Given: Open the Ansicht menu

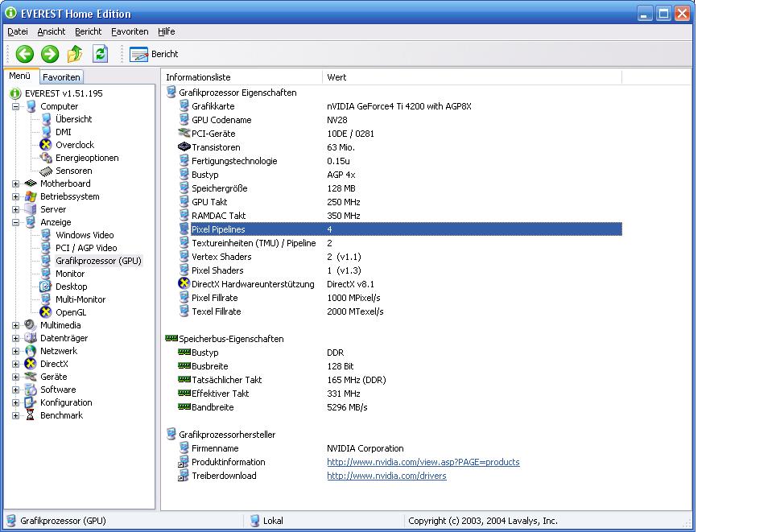Looking at the screenshot, I should (x=52, y=31).
